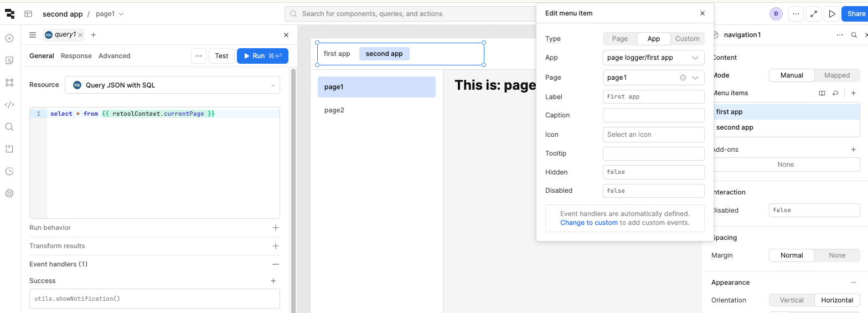Set Margin to None
Screen dimensions: 868x313
836,255
